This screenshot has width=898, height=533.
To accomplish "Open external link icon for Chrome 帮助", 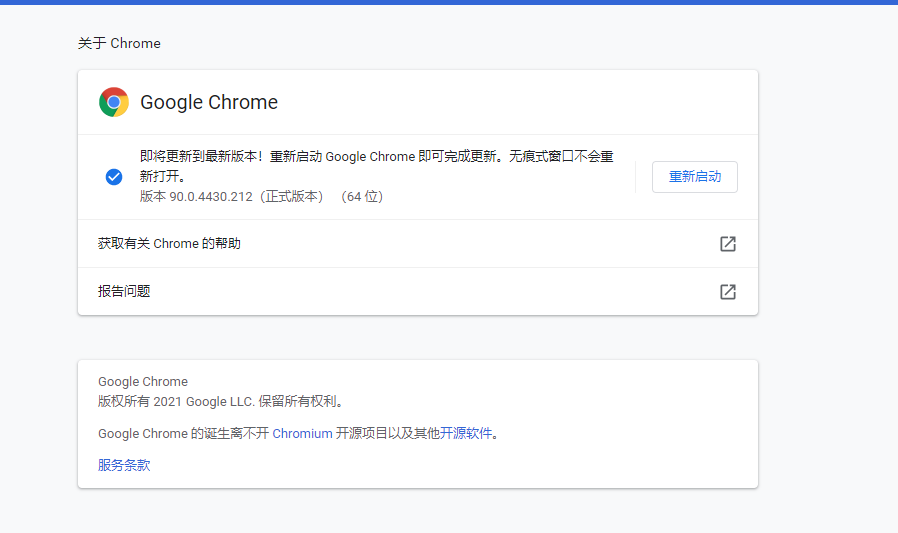I will (727, 244).
